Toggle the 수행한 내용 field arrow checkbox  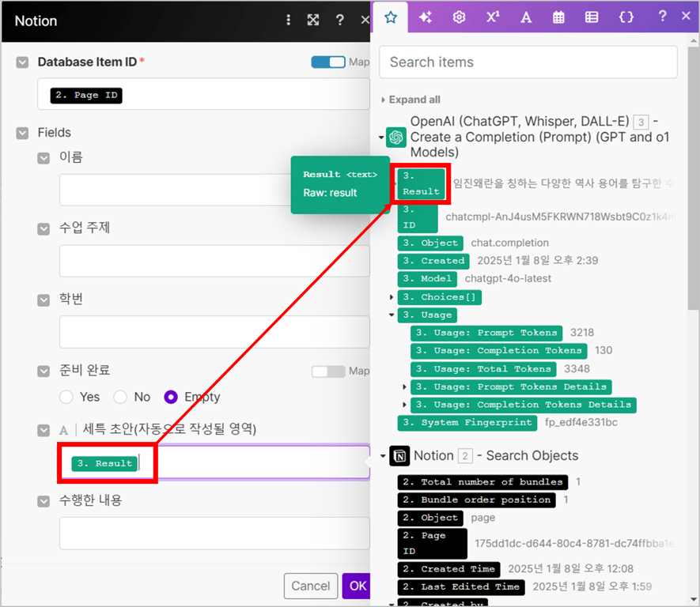(x=44, y=501)
